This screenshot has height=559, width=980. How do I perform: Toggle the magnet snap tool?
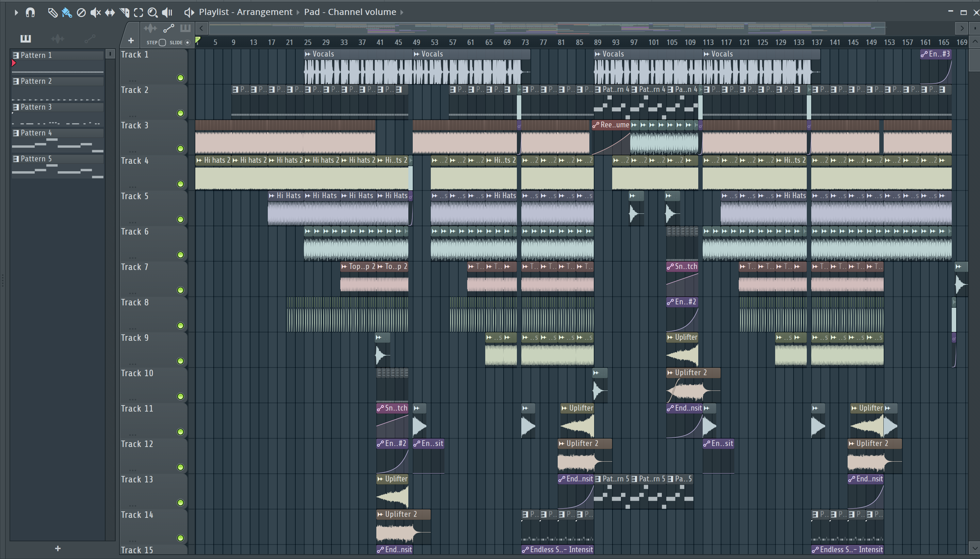(30, 13)
